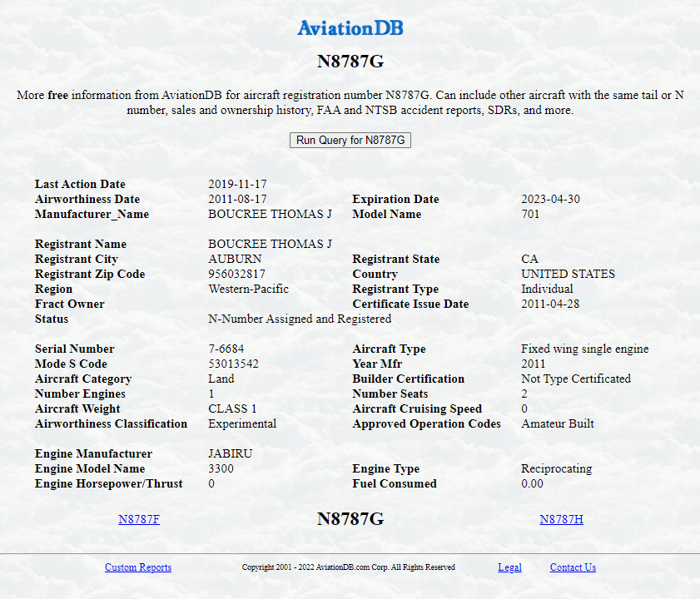Select the Region value Western-Pacific
The width and height of the screenshot is (700, 599).
point(249,289)
